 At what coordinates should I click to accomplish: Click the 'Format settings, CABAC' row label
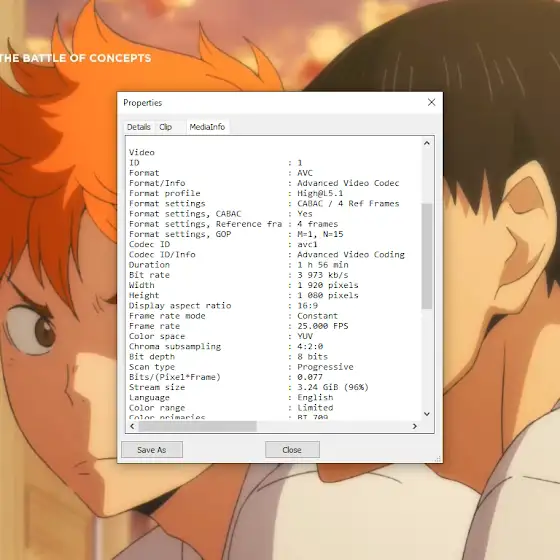pos(185,214)
